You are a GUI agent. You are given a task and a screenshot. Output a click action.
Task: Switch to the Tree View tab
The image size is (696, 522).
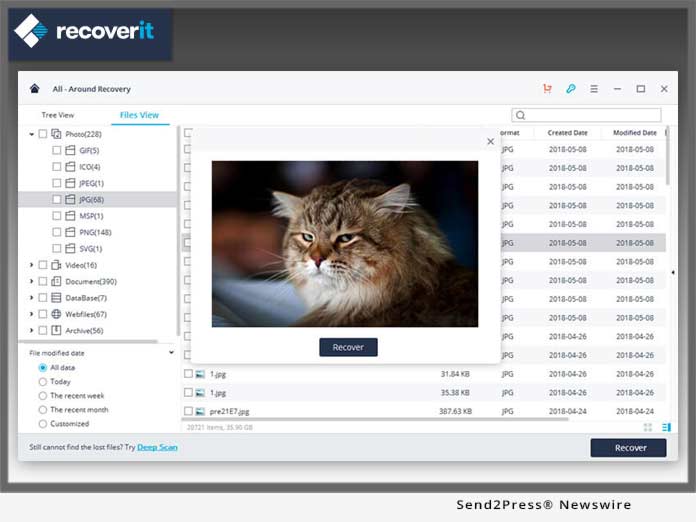[57, 115]
